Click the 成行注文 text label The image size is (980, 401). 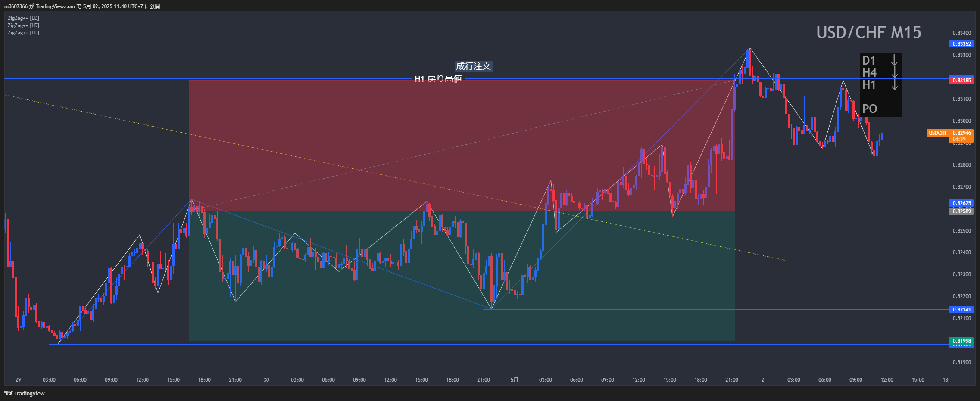coord(473,66)
